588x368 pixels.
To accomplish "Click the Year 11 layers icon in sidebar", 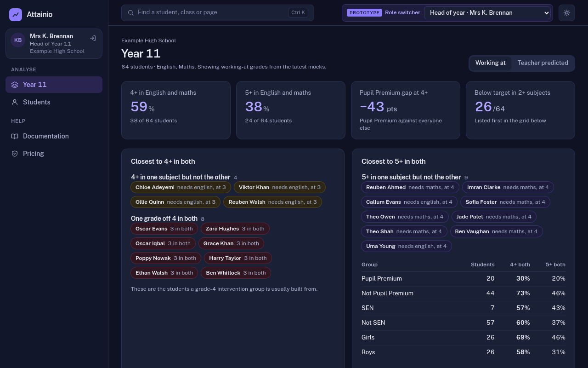I will (x=15, y=85).
